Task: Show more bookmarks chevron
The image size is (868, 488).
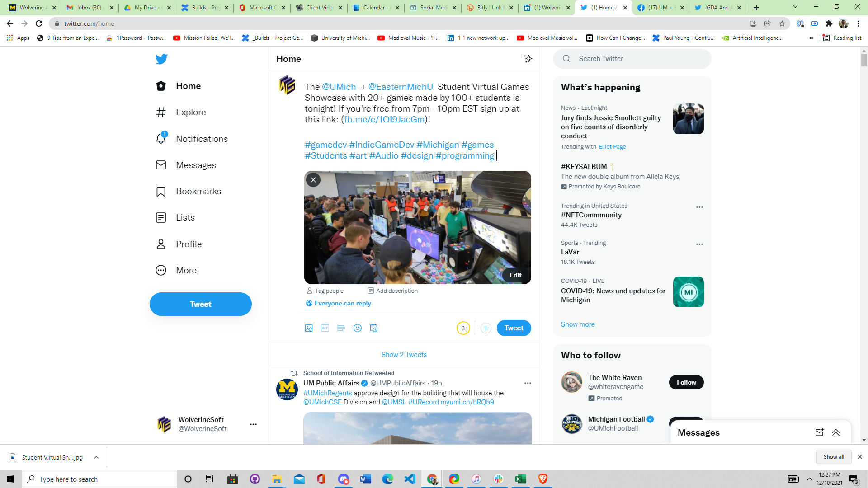Action: pos(811,38)
